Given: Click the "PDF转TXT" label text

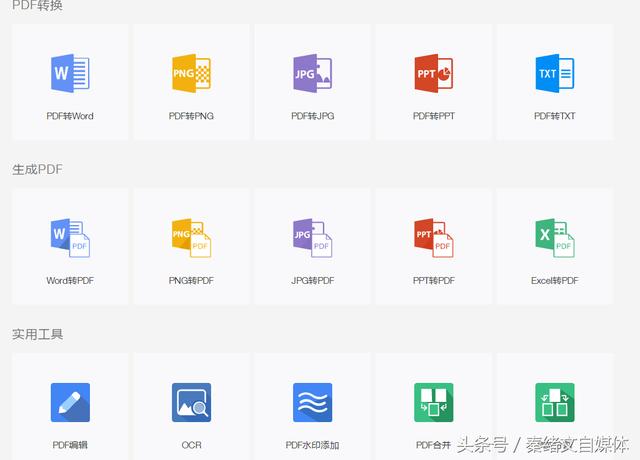Looking at the screenshot, I should tap(555, 116).
